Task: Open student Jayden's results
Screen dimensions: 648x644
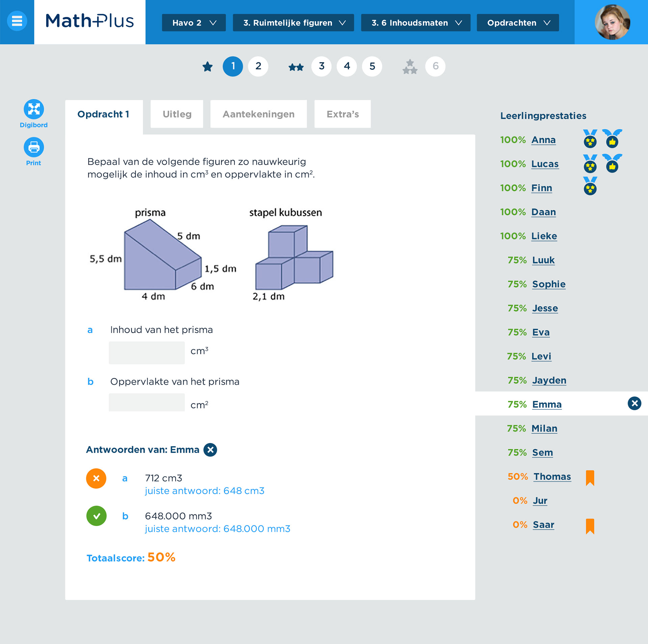Action: tap(549, 380)
